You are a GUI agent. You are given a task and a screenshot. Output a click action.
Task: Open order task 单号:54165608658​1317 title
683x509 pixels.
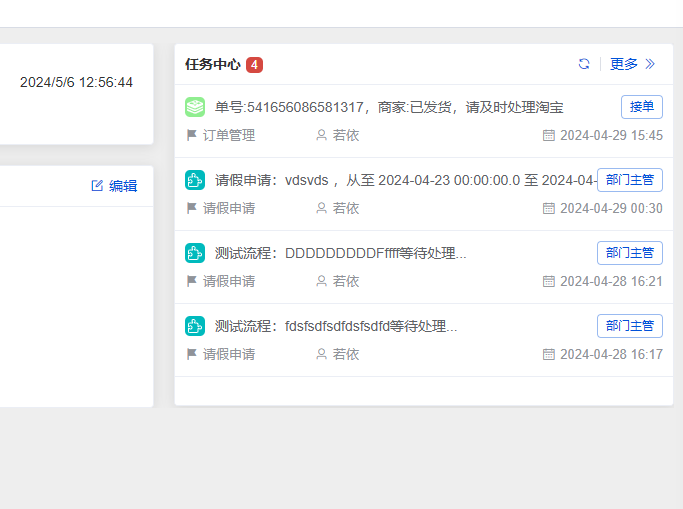(389, 107)
